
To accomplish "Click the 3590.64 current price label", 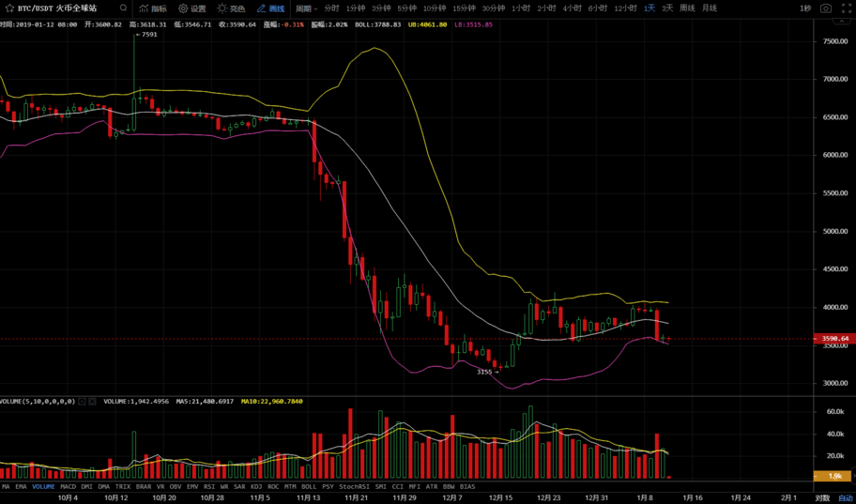I will 834,339.
